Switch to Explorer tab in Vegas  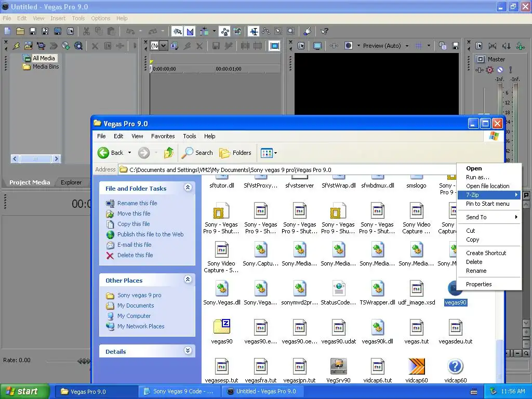click(71, 182)
